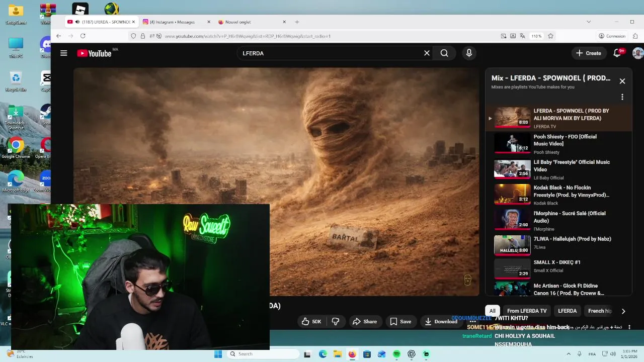Screen dimensions: 644x362
Task: Open ChatGPT from the taskbar
Action: (x=412, y=354)
